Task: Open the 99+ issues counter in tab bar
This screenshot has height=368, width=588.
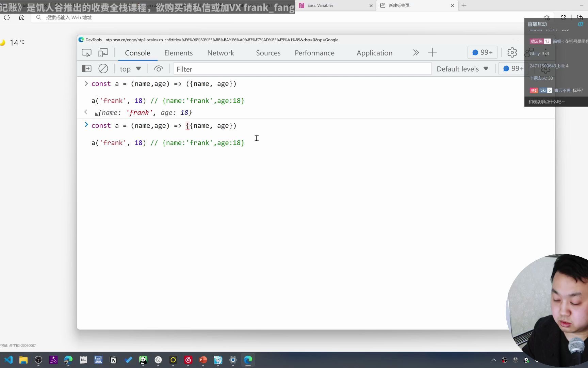Action: click(x=482, y=52)
